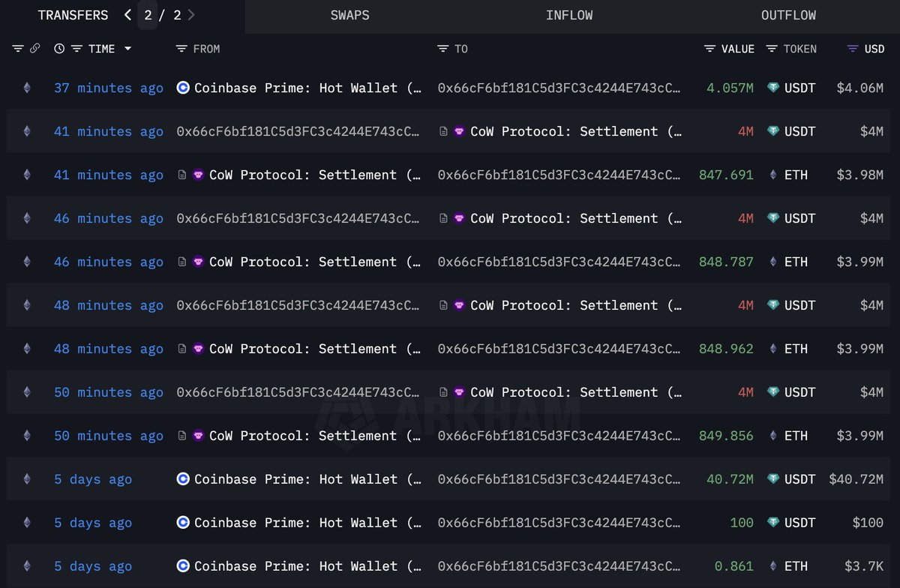The width and height of the screenshot is (900, 588).
Task: Click the value 848.962
Action: pos(726,349)
